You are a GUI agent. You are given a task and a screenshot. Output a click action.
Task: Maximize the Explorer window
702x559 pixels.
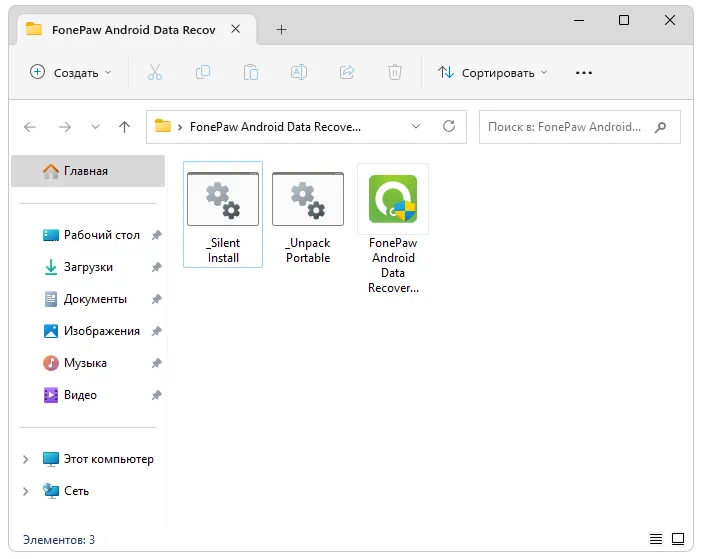click(624, 20)
